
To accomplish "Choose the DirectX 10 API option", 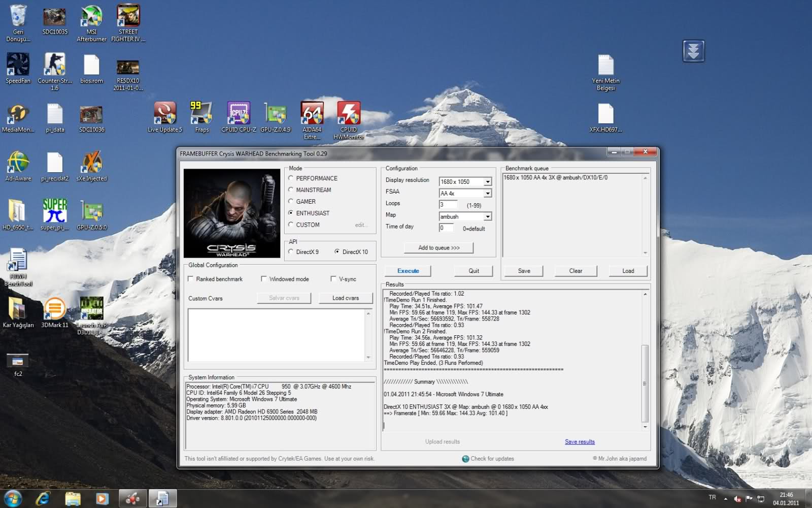I will pyautogui.click(x=337, y=252).
